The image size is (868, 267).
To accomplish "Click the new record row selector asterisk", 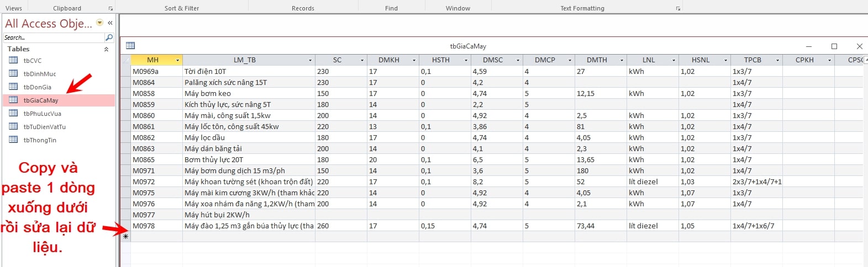I will coord(125,237).
